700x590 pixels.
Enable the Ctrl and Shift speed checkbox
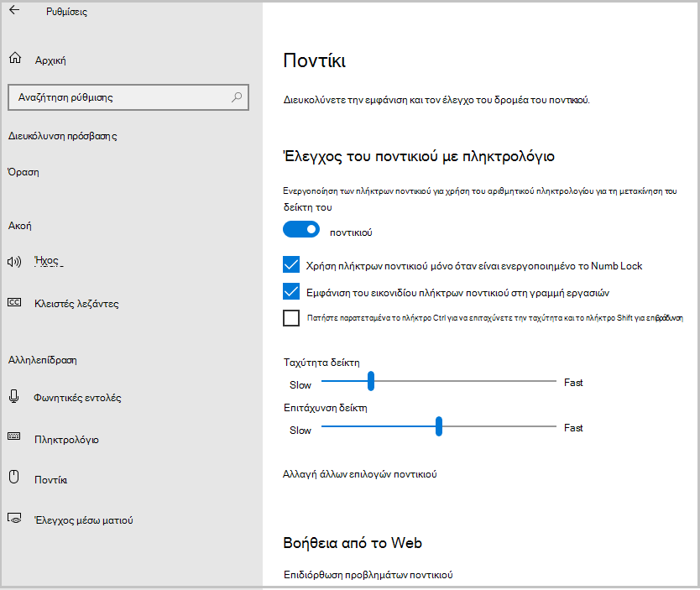pos(291,318)
